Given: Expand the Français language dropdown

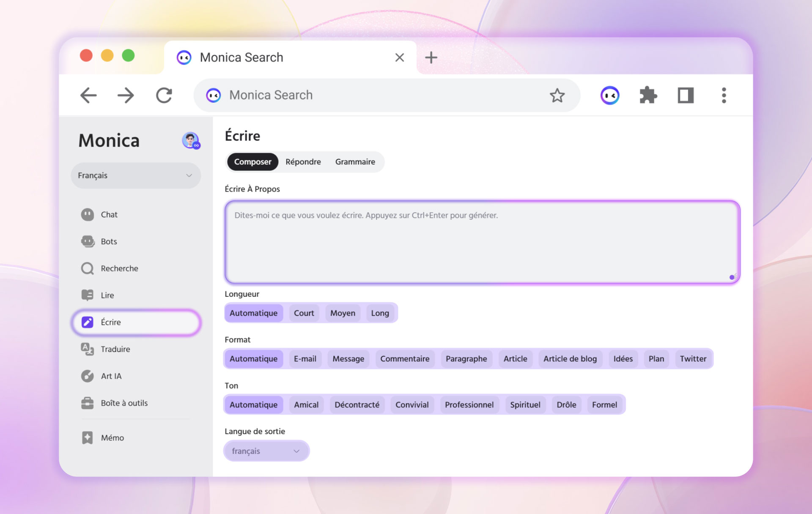Looking at the screenshot, I should (135, 175).
